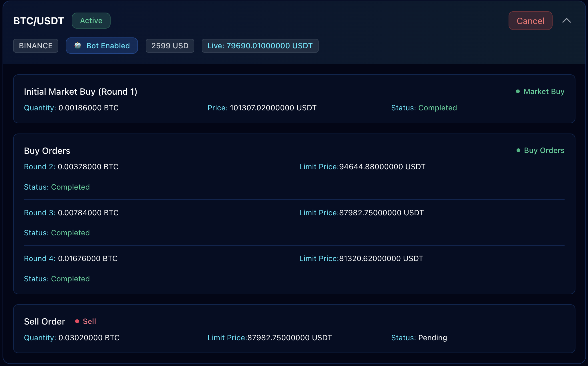Click the Market Buy green label
Viewport: 588px width, 366px height.
coord(544,91)
